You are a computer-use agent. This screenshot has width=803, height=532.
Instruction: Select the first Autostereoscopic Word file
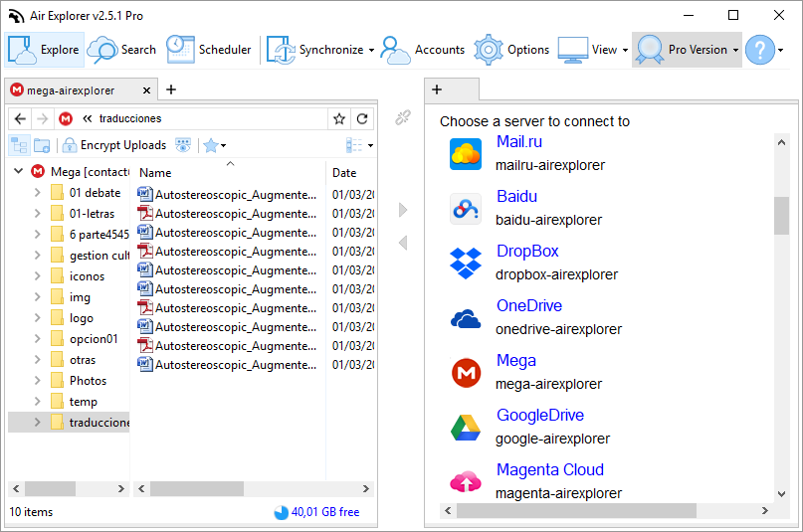click(x=228, y=194)
